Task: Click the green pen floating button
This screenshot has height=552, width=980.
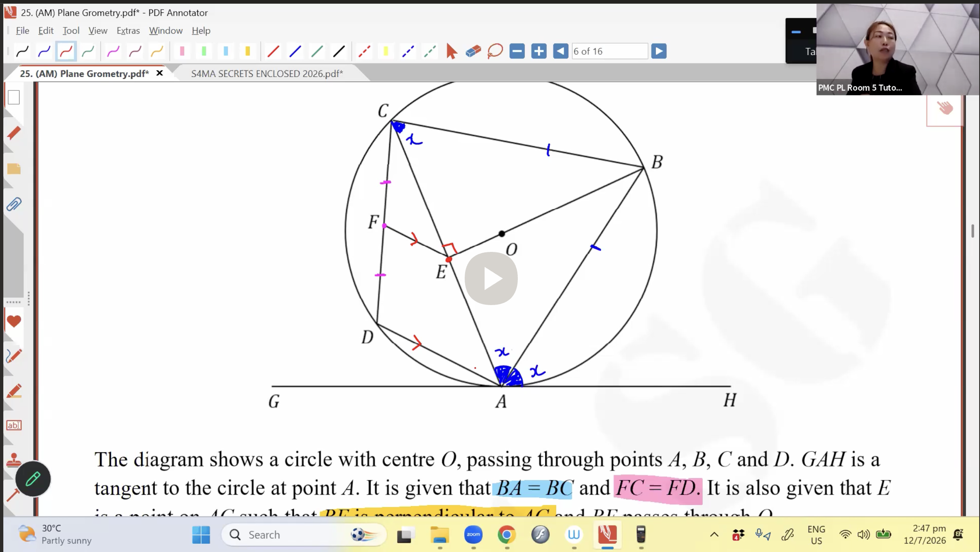Action: (x=33, y=479)
